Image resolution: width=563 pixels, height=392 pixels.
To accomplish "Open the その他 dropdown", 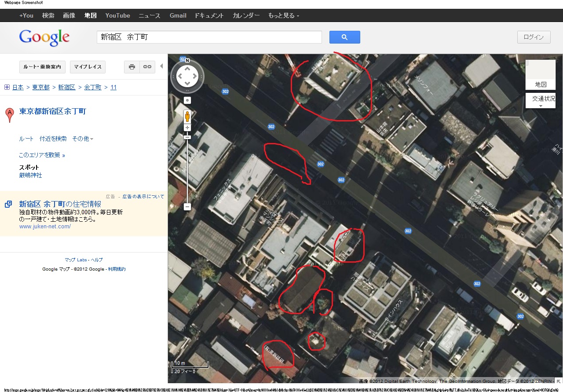I will [83, 139].
